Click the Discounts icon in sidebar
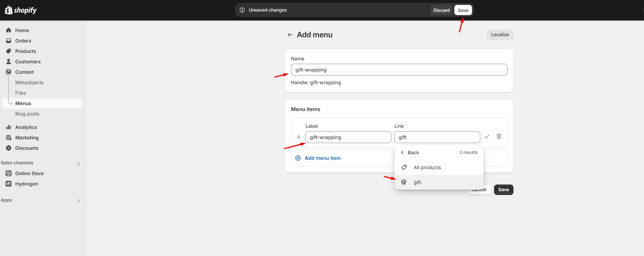The image size is (644, 256). (x=9, y=148)
